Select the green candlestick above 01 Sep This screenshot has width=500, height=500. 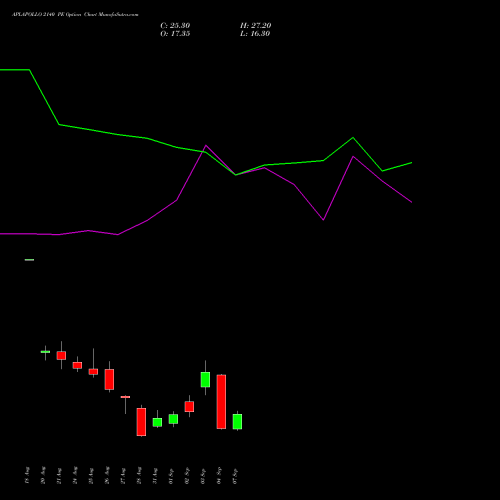click(173, 419)
